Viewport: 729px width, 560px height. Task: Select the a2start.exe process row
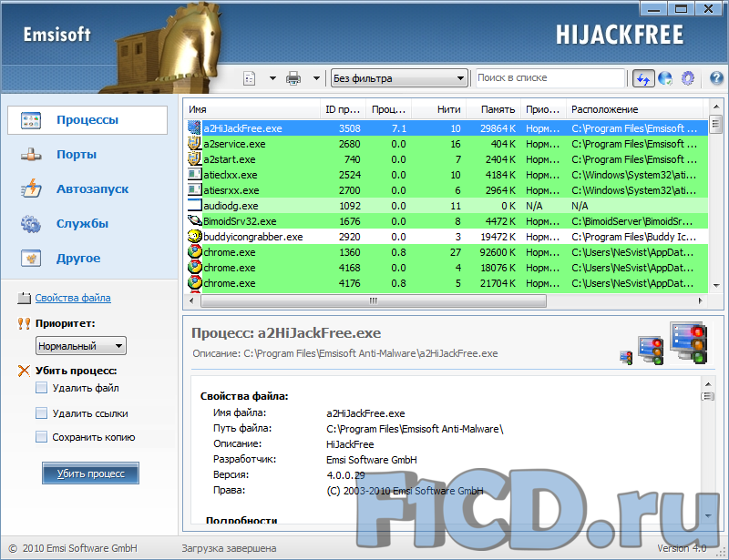(x=447, y=159)
